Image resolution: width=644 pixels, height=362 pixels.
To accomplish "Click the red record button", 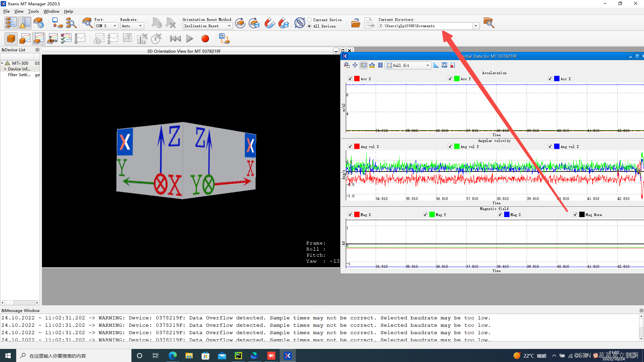I will [x=205, y=39].
